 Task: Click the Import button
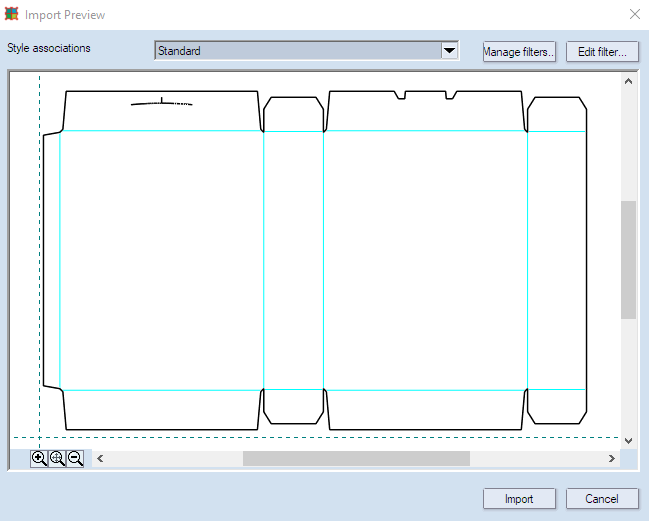click(x=519, y=499)
